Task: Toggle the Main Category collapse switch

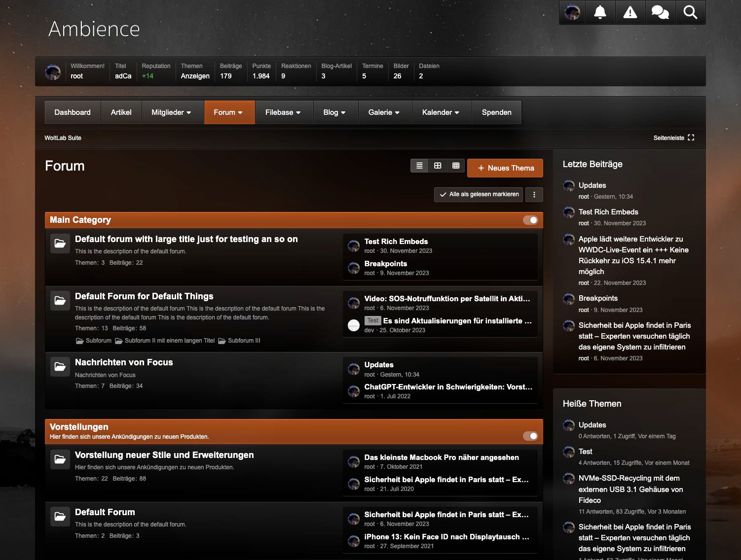Action: tap(530, 220)
